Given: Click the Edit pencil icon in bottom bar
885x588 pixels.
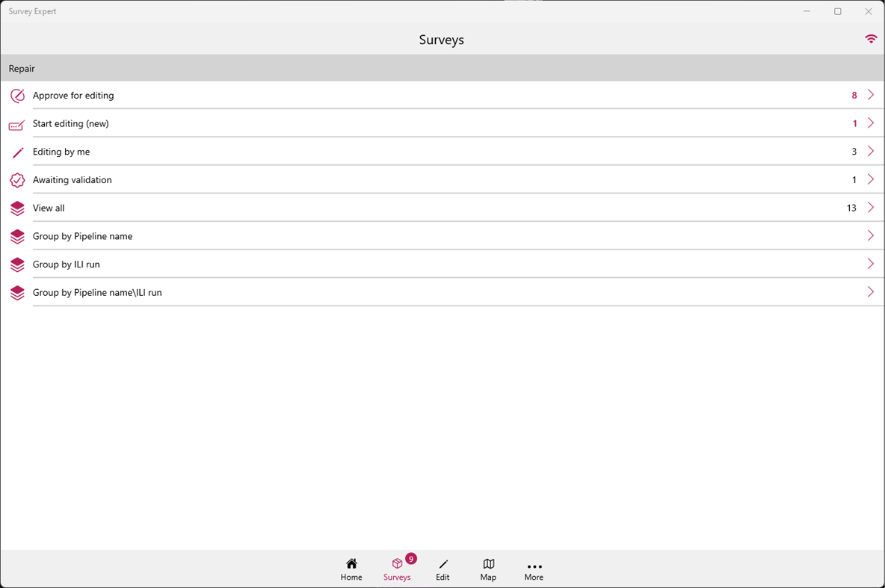Looking at the screenshot, I should pos(443,564).
